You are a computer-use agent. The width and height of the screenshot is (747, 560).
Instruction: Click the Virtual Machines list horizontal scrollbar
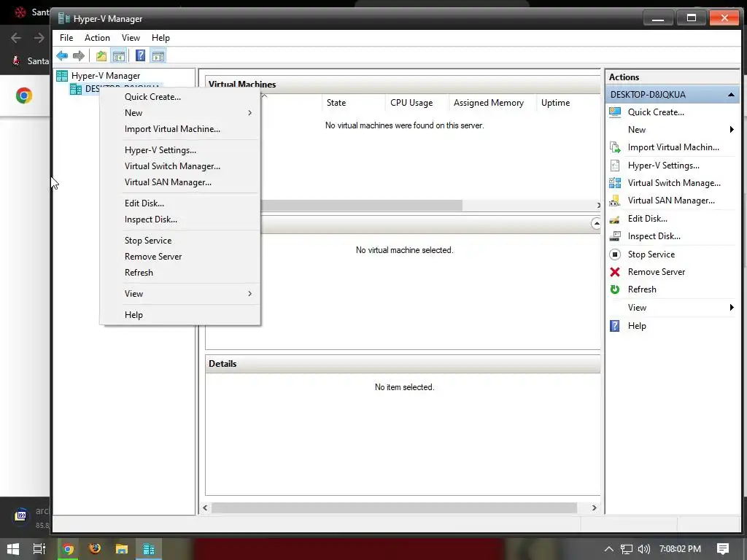click(x=362, y=205)
